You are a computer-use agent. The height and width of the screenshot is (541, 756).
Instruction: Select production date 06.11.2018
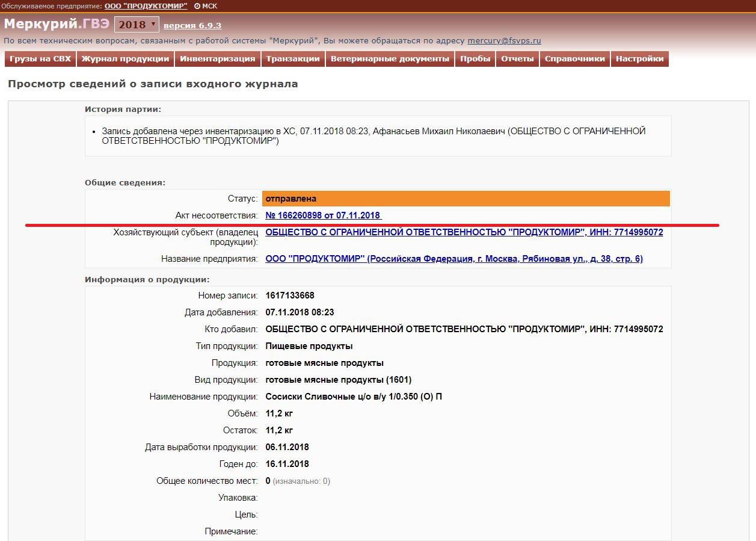pyautogui.click(x=287, y=447)
